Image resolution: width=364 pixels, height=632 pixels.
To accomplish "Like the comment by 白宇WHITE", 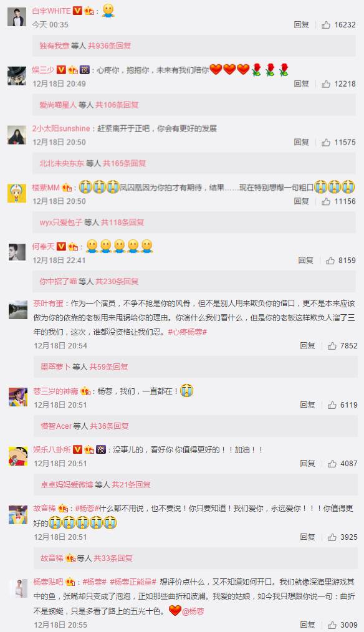I will point(326,24).
